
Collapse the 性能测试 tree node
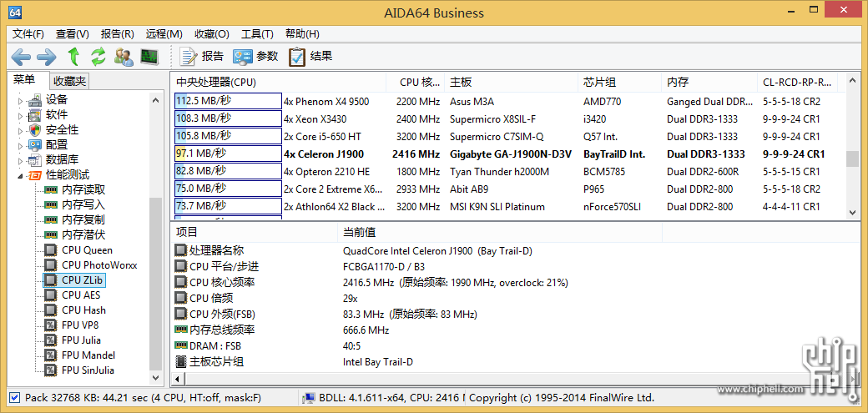coord(21,176)
